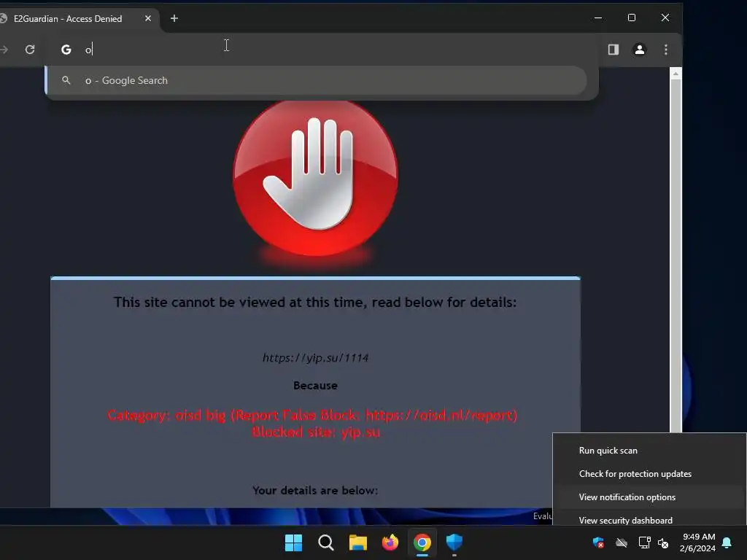Click the 'Because' label on block page
The width and height of the screenshot is (747, 560).
click(x=315, y=385)
